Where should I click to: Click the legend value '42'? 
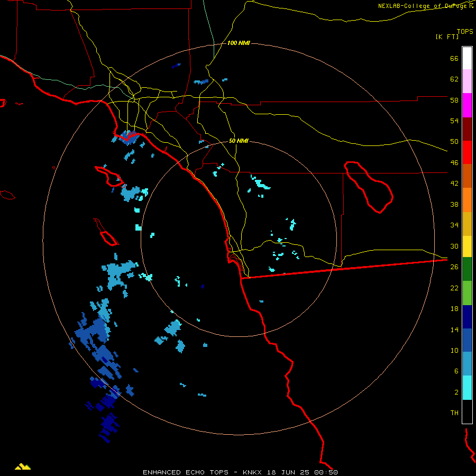click(454, 184)
